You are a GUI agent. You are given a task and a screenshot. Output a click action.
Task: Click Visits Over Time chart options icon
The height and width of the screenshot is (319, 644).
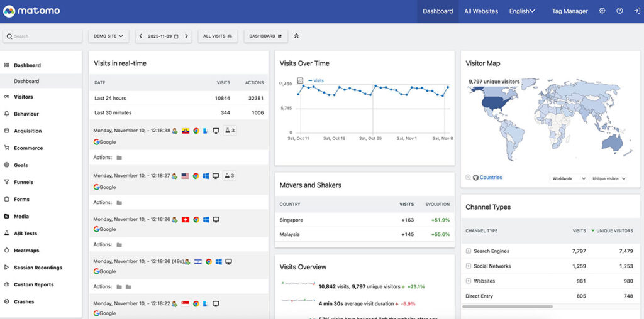(x=300, y=80)
